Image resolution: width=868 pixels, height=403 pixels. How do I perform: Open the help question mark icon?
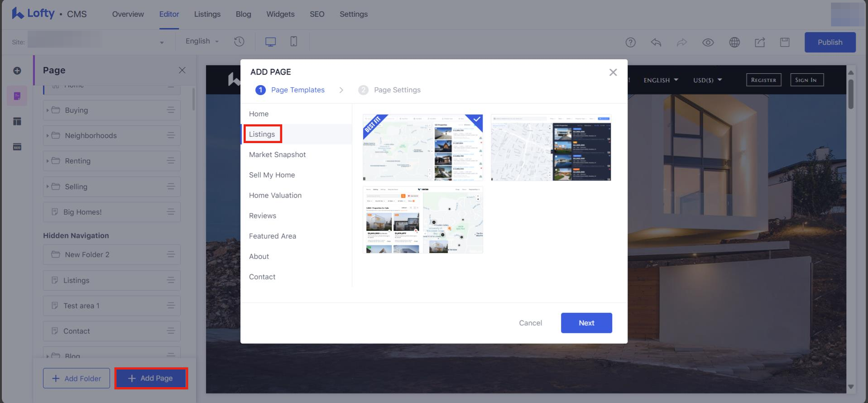tap(630, 42)
